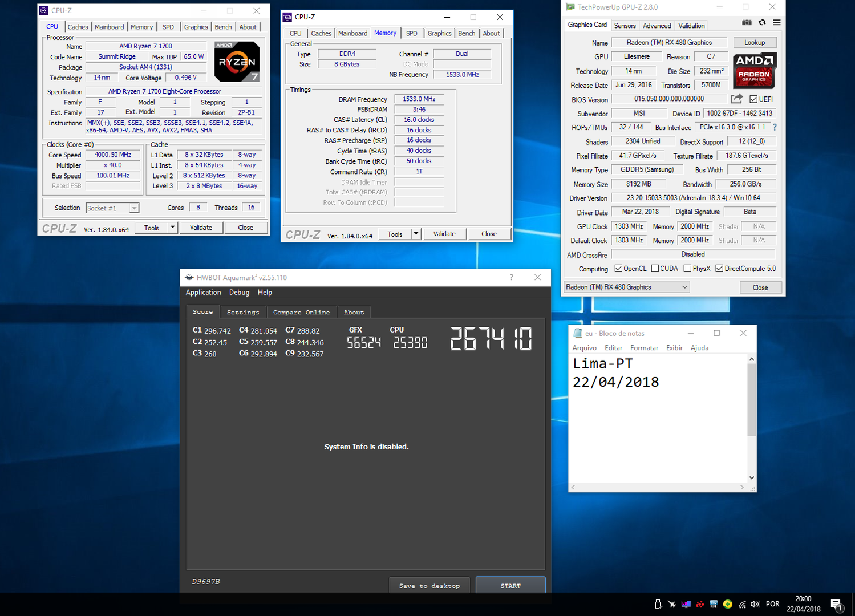
Task: Toggle the DirectCompute 5.0 checkbox
Action: (719, 269)
